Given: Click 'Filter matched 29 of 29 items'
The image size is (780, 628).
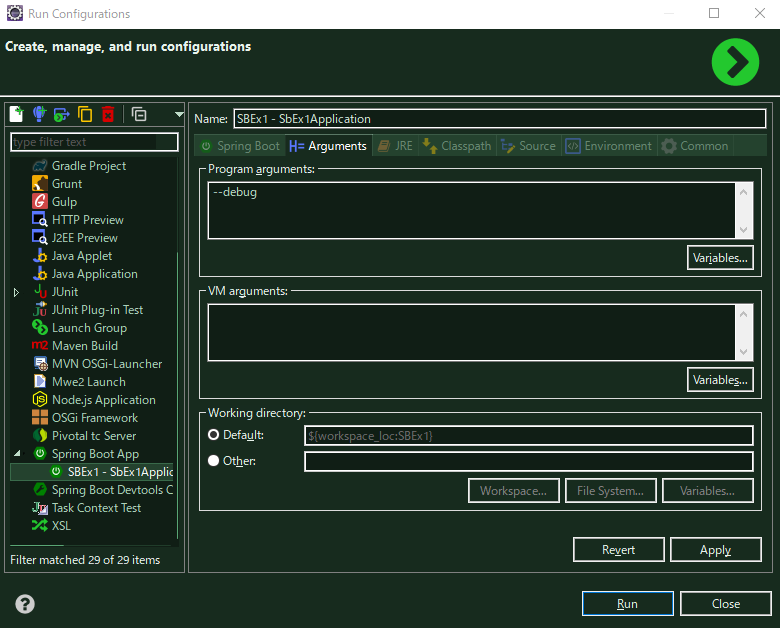Looking at the screenshot, I should click(85, 560).
